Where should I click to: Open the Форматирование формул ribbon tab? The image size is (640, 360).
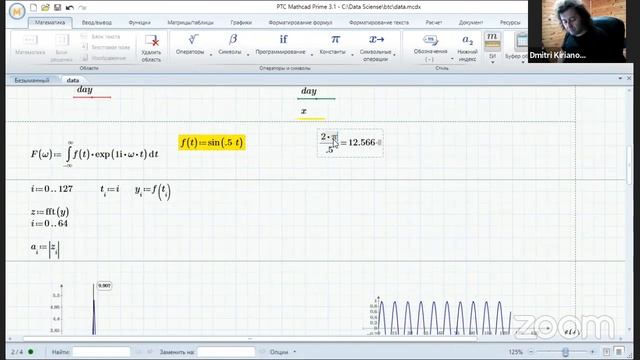point(300,22)
